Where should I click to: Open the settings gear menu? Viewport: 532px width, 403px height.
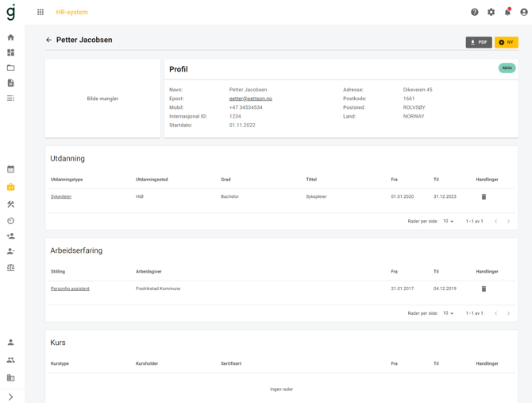(491, 12)
